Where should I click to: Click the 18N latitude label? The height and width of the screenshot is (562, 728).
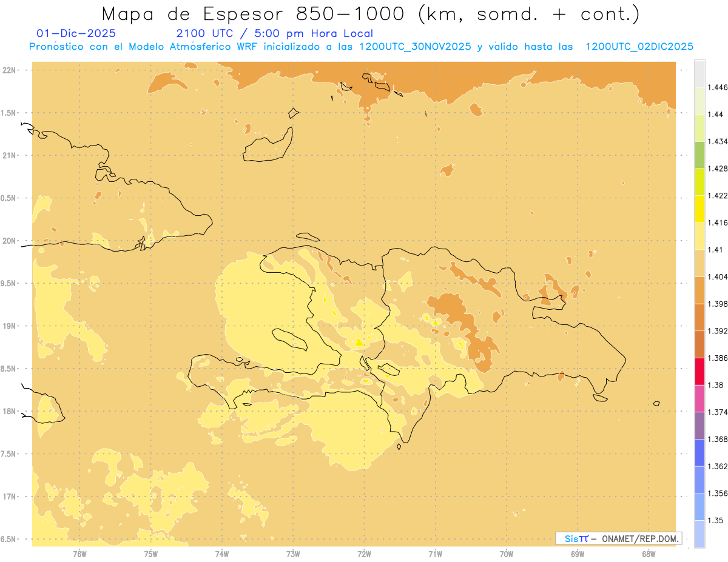pyautogui.click(x=10, y=411)
